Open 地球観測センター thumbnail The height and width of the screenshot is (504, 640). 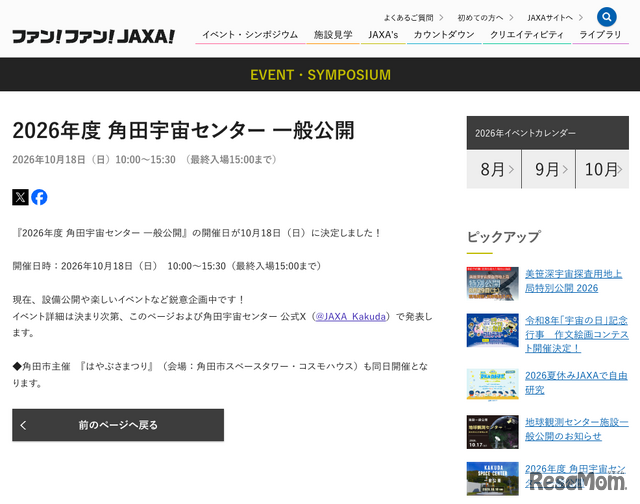[493, 432]
